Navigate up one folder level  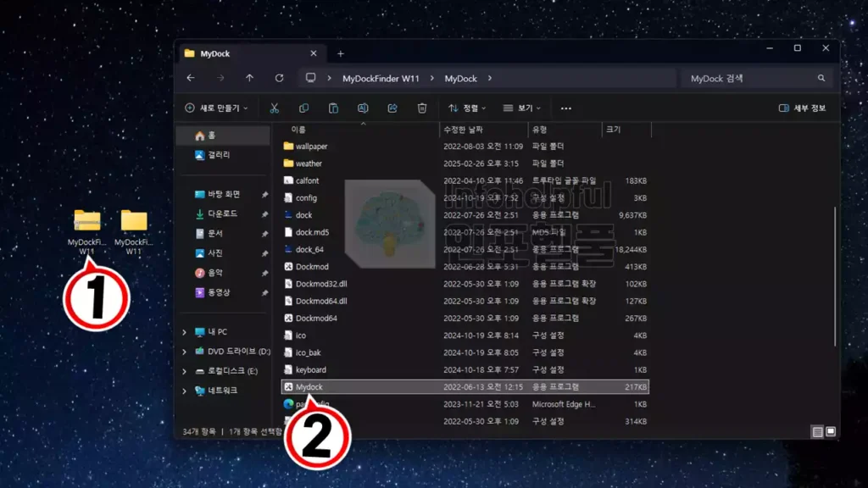(250, 78)
